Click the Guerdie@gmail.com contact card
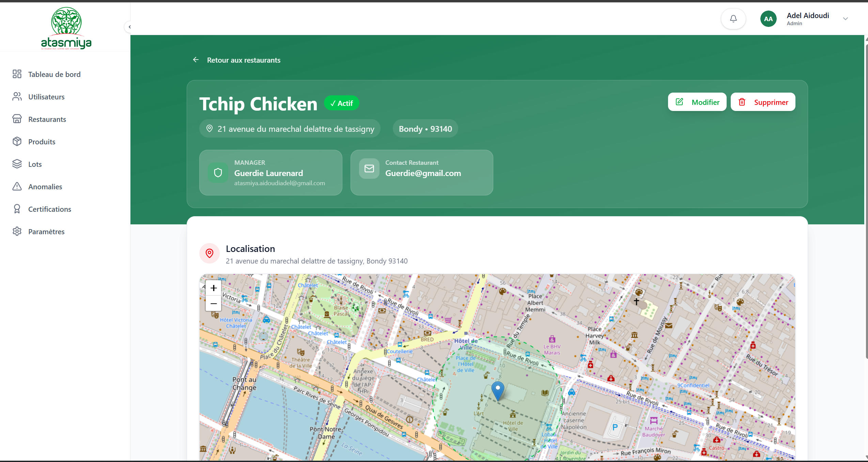Screen dimensions: 868x462 click(422, 173)
